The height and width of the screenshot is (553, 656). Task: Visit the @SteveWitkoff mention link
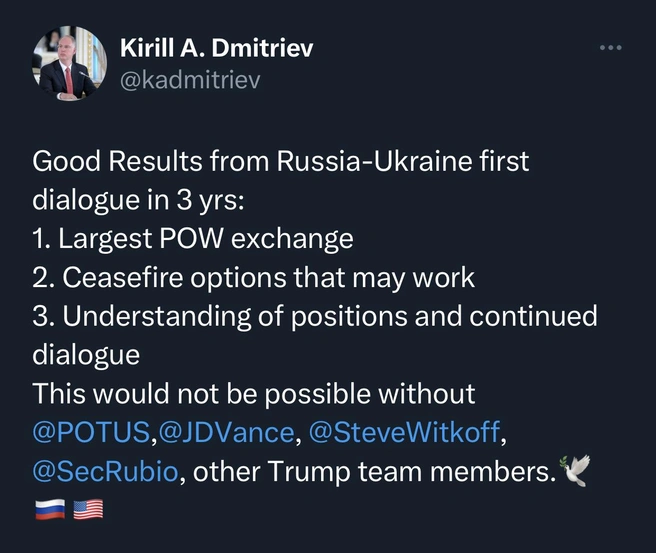[404, 432]
